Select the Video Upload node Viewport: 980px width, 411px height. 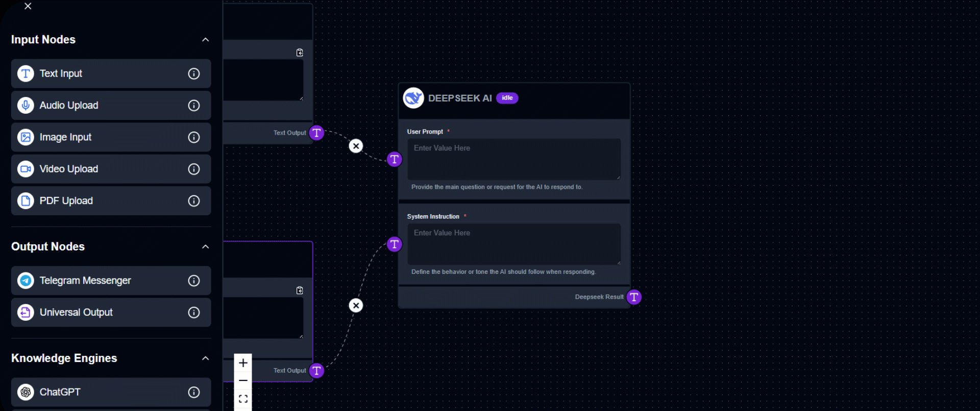102,169
